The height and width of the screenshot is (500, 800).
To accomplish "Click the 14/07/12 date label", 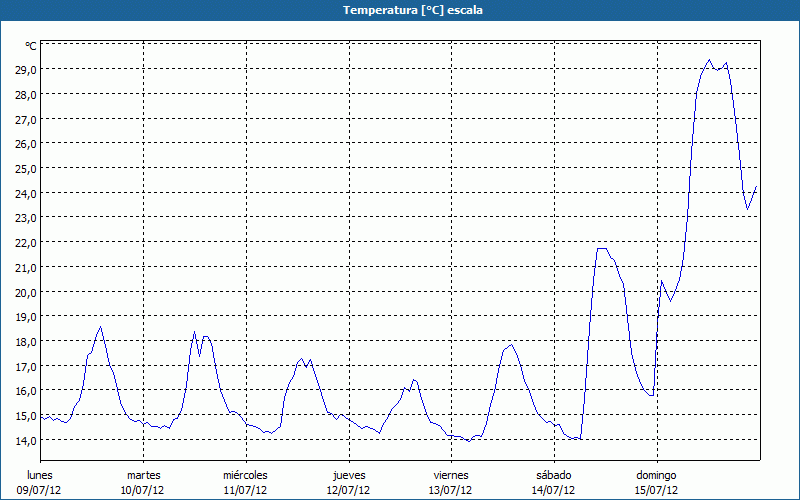I will point(554,491).
